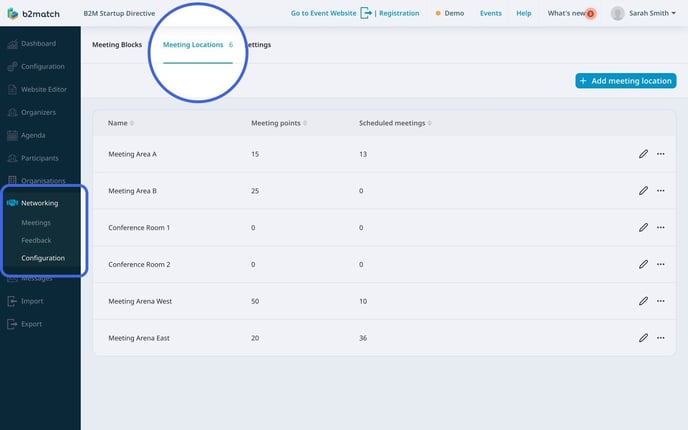Screen dimensions: 688x430
Task: Sort the table by Name column
Action: 120,123
